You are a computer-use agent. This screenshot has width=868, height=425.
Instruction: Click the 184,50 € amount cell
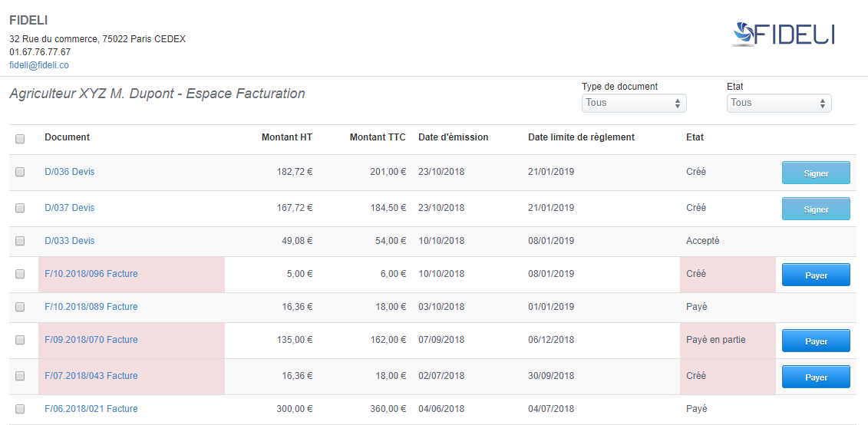[388, 208]
